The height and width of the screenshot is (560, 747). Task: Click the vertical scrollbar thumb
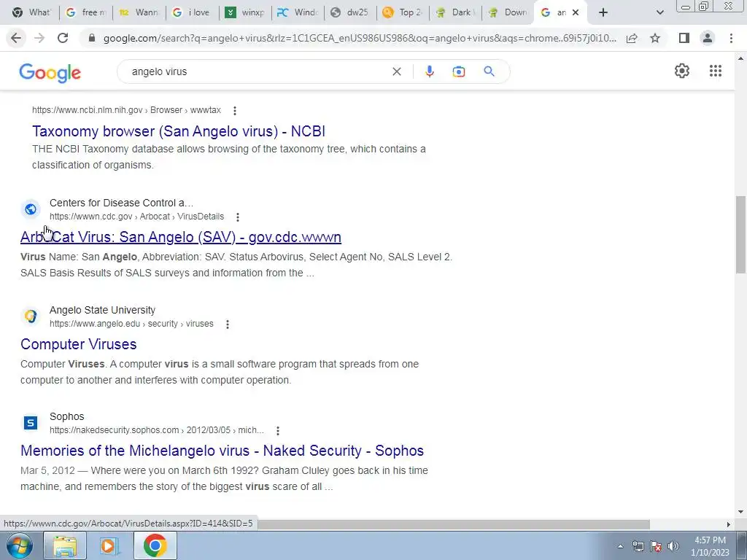740,234
